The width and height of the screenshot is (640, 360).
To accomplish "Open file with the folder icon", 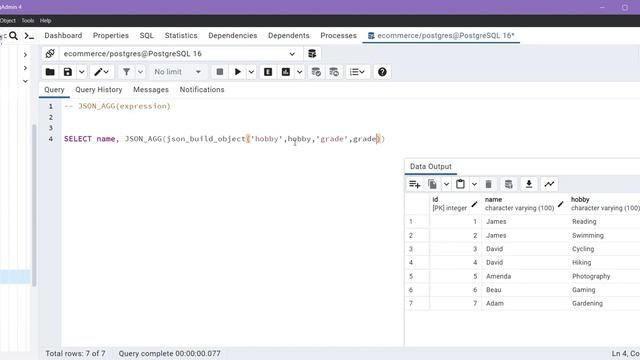I will (x=50, y=72).
